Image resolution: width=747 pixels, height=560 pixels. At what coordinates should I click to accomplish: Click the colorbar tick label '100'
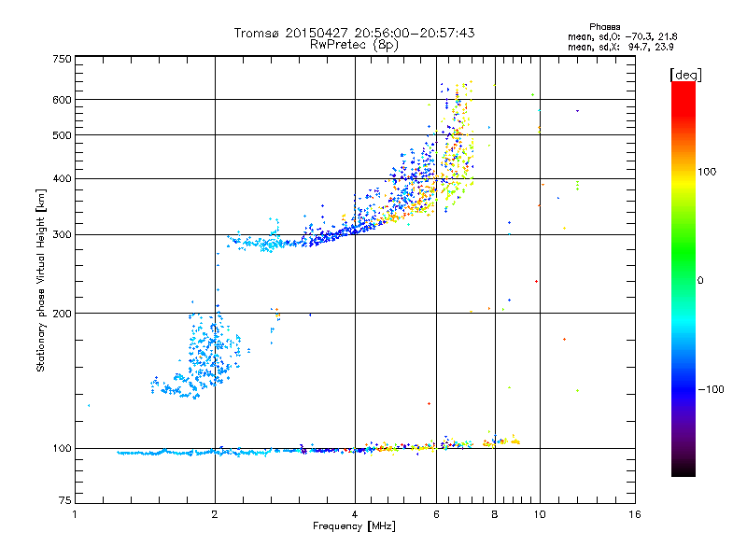click(x=707, y=172)
